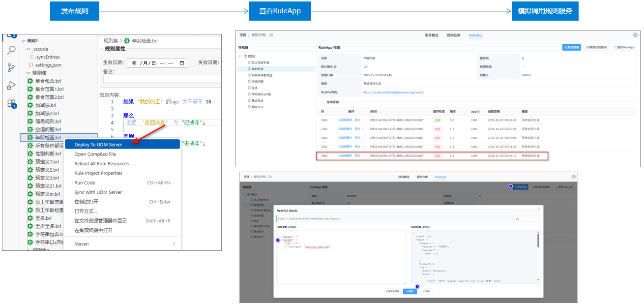Open the Search icon in activity bar

pos(11,50)
